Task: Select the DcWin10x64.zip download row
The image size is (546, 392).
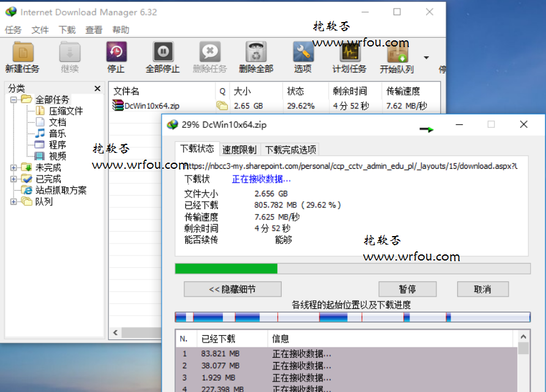Action: [x=274, y=106]
